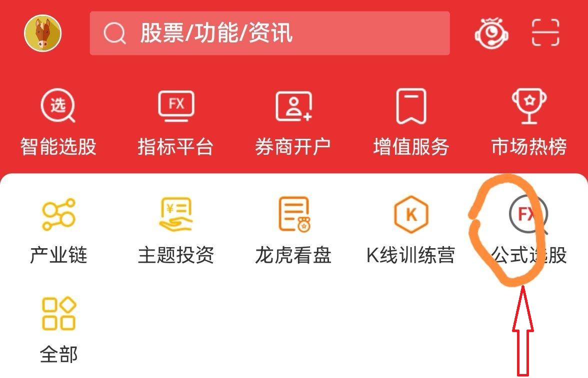Open the 市场热榜 trophy icon
Image resolution: width=588 pixels, height=378 pixels.
(529, 106)
